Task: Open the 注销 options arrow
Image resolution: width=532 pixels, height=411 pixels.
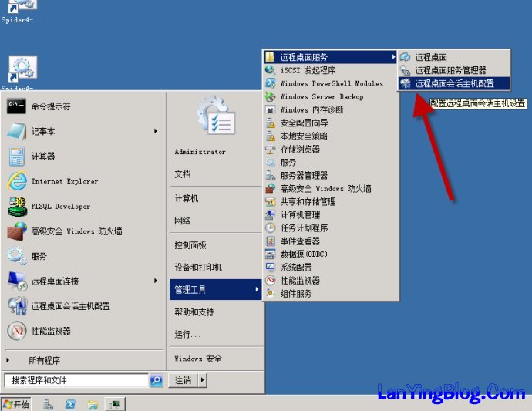Action: (x=203, y=380)
